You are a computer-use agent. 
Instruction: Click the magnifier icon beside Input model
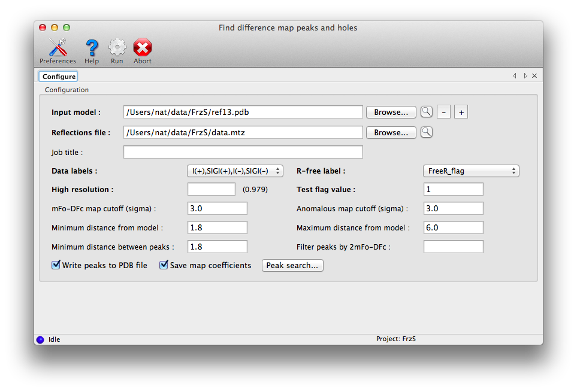click(x=427, y=112)
